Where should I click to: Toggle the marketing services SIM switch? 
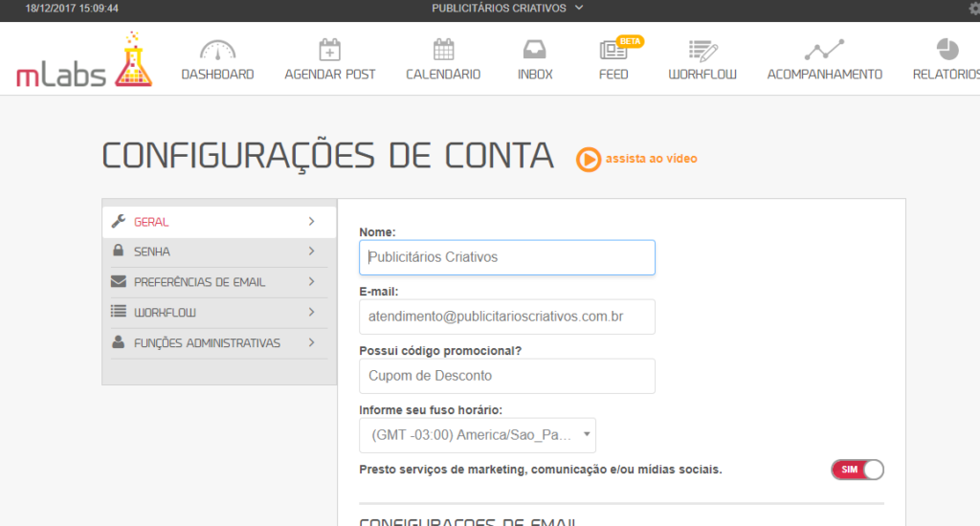(x=857, y=470)
